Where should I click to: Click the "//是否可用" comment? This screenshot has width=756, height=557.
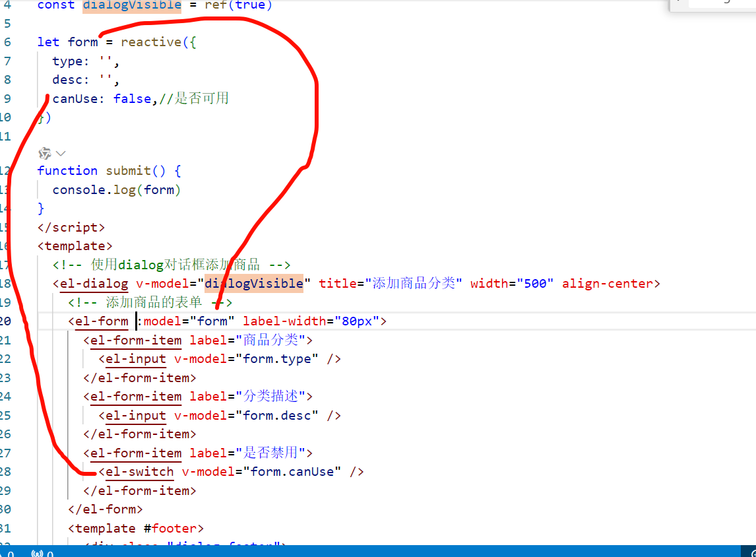[194, 98]
